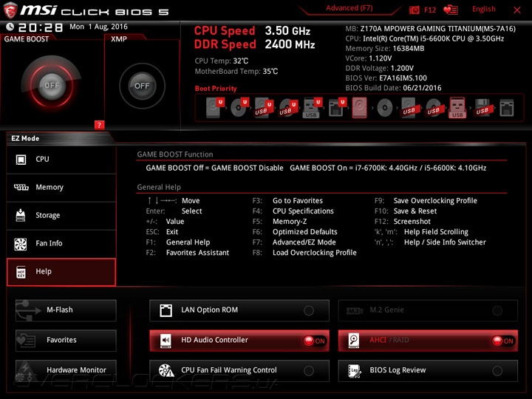Open the Fan Info section
This screenshot has height=399, width=532.
coord(61,243)
